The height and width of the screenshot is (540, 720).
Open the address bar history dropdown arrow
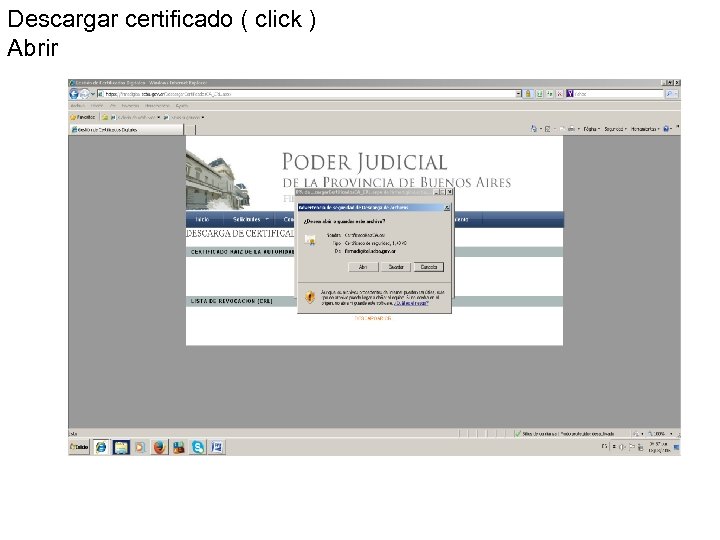pos(518,94)
